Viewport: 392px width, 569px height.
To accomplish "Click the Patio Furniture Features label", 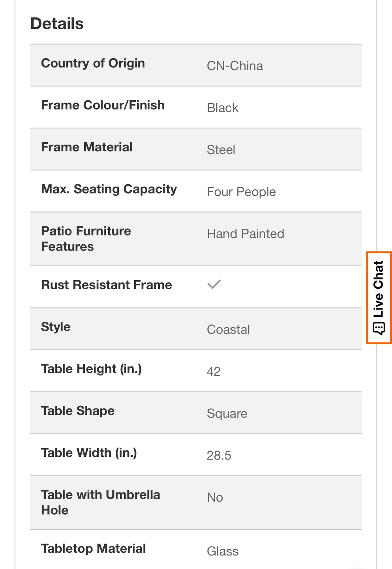I will (x=86, y=239).
